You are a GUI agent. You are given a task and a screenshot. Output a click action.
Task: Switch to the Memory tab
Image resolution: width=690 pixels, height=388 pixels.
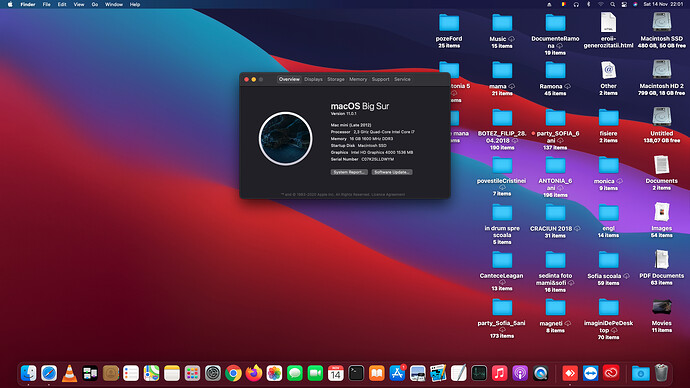(x=358, y=79)
